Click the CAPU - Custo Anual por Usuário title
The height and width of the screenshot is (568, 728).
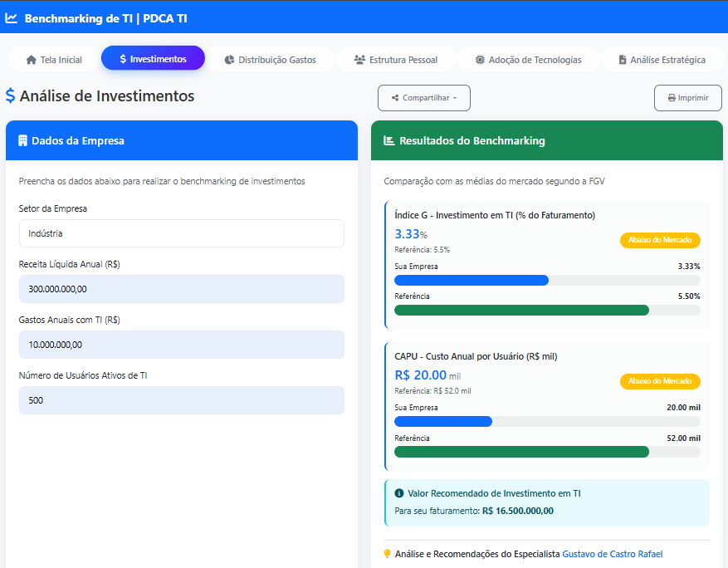click(476, 356)
